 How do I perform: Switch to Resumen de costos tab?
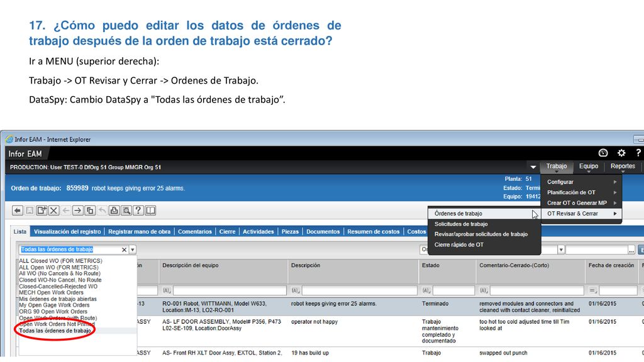[374, 232]
